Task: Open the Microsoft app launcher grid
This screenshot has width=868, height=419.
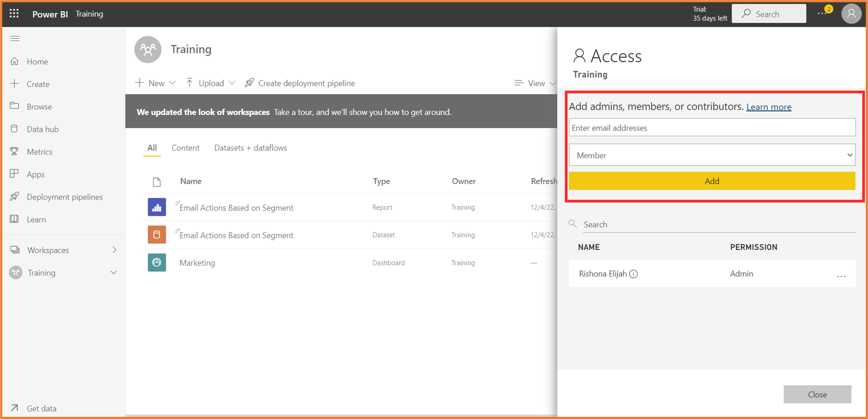Action: pos(14,13)
